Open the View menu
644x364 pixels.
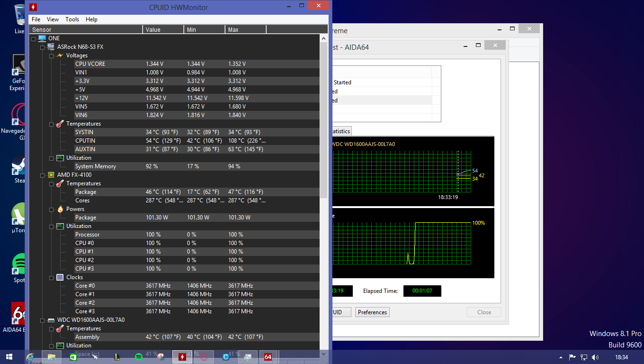(53, 19)
